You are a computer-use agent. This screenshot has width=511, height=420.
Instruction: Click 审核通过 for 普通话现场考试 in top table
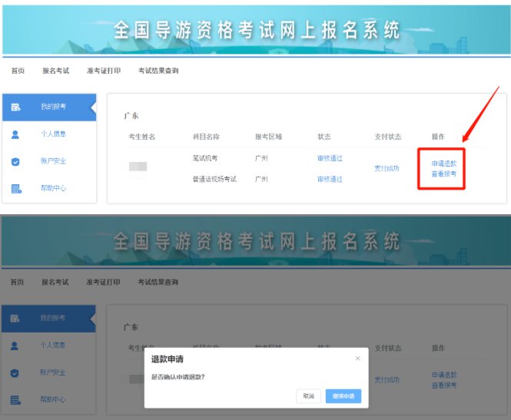(x=330, y=179)
